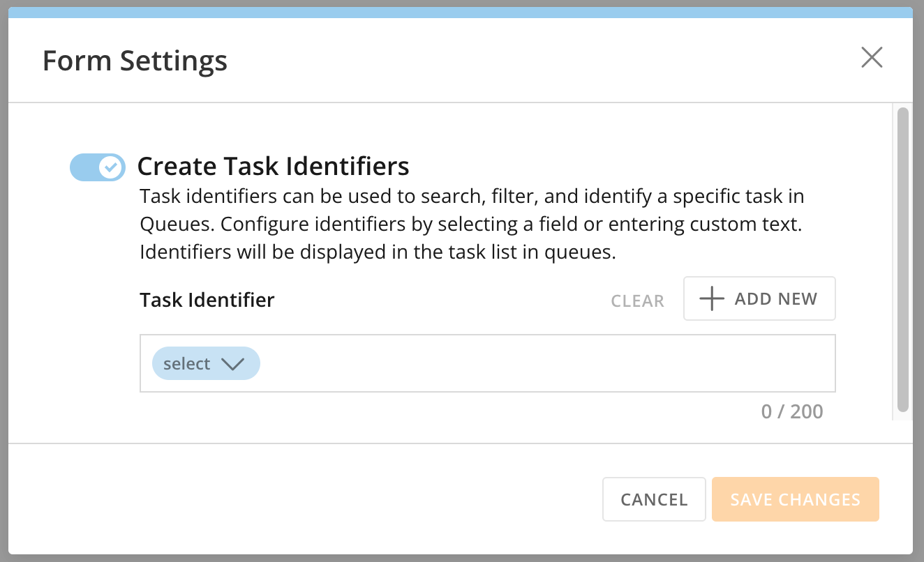Image resolution: width=924 pixels, height=562 pixels.
Task: Click the task identifiers description paragraph
Action: 471,224
